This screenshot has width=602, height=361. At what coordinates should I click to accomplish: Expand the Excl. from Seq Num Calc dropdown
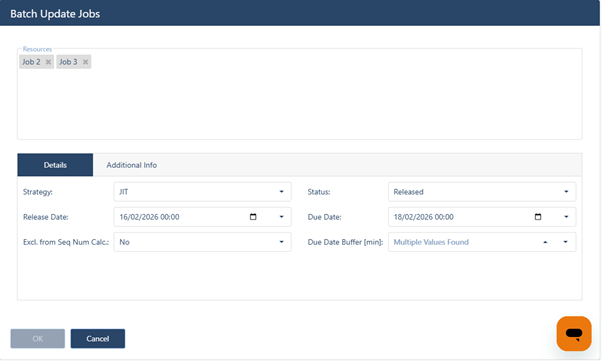(281, 242)
